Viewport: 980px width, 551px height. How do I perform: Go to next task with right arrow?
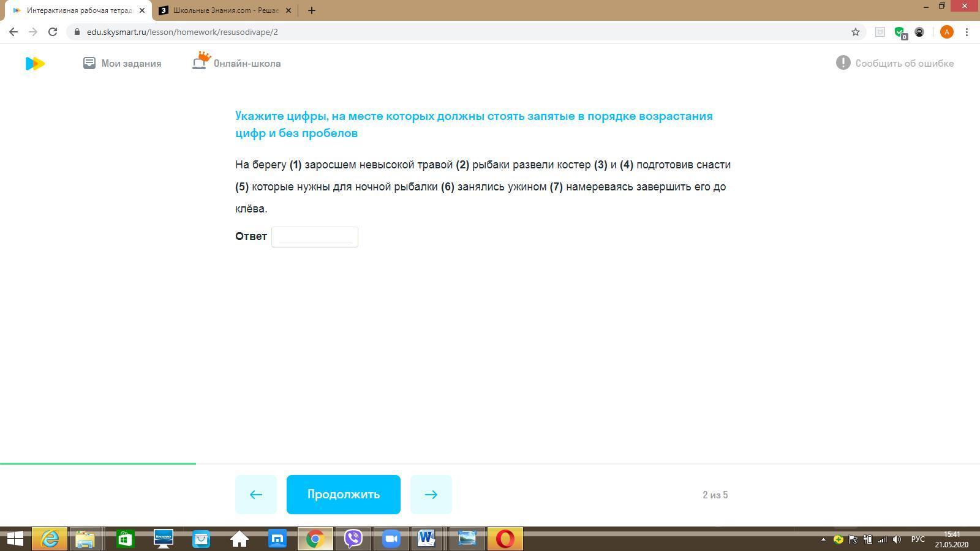pos(431,495)
